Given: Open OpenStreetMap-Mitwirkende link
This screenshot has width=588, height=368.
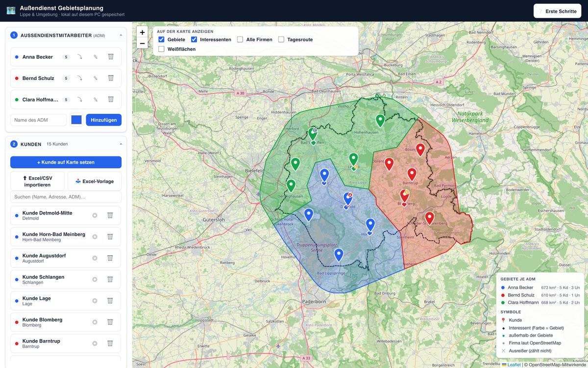Looking at the screenshot, I should [x=557, y=365].
